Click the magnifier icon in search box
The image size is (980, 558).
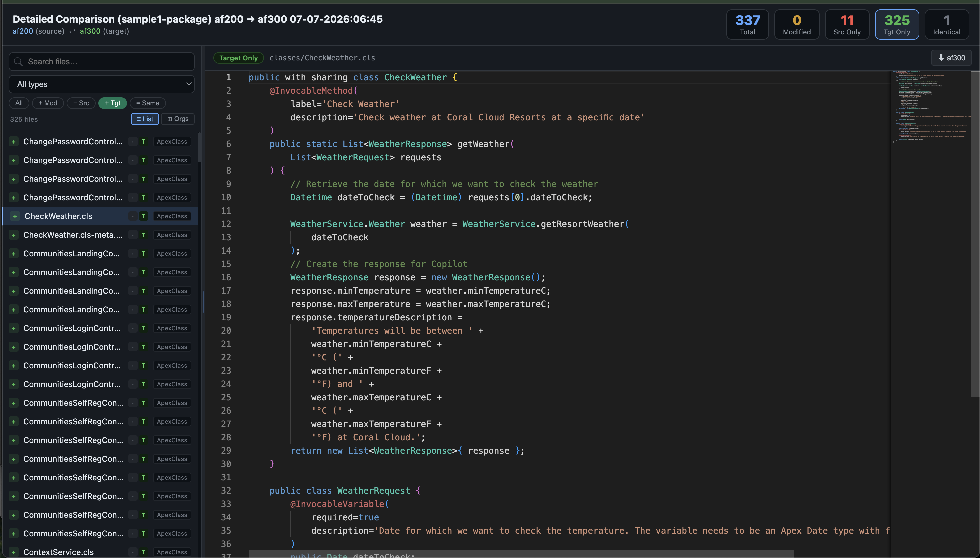click(x=18, y=62)
